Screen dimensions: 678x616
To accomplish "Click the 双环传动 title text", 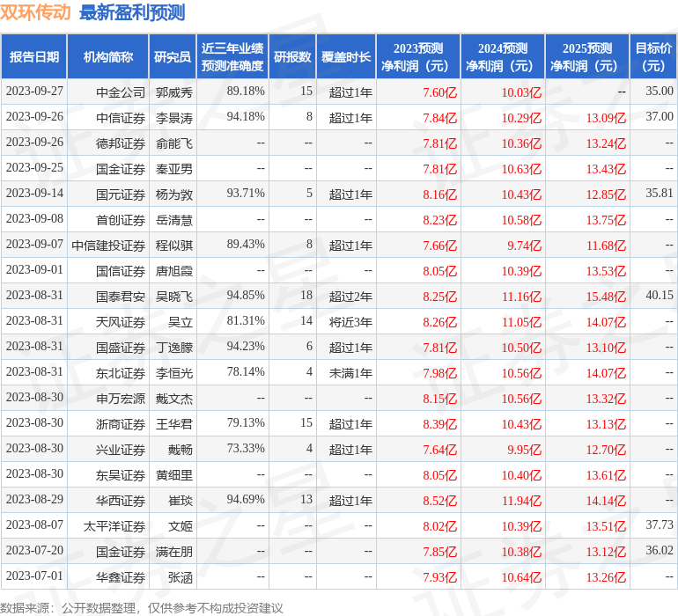I will tap(35, 12).
